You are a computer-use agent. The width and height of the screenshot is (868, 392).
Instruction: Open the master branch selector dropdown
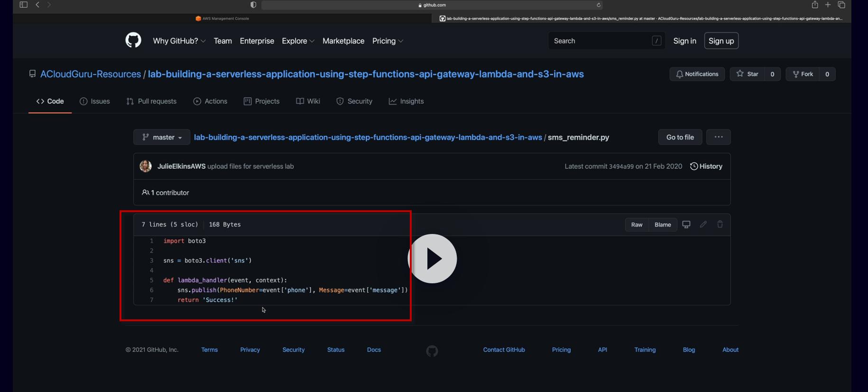pos(162,137)
